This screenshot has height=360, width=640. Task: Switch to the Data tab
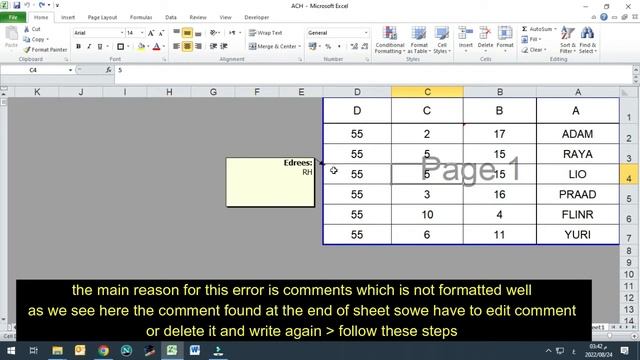coord(171,18)
